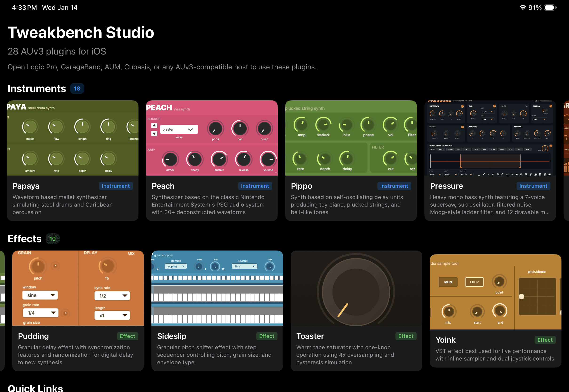Open Pudding window sine dropdown
Viewport: 569px width, 392px height.
(40, 295)
